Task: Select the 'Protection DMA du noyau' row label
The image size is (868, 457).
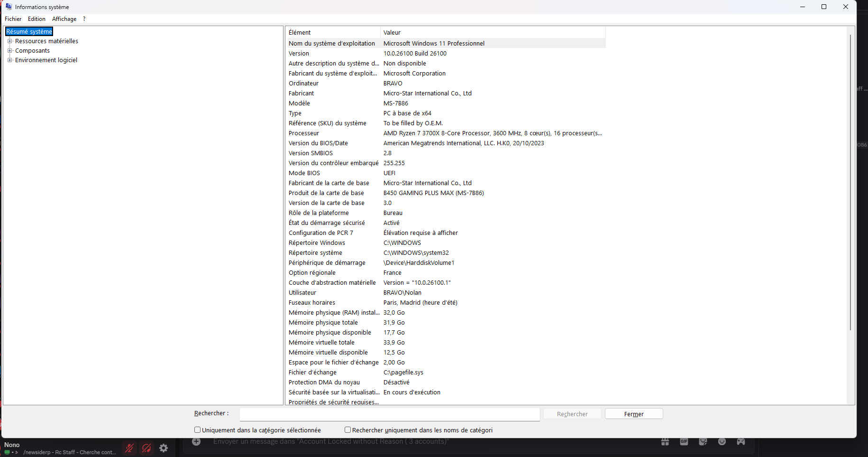Action: (x=324, y=382)
